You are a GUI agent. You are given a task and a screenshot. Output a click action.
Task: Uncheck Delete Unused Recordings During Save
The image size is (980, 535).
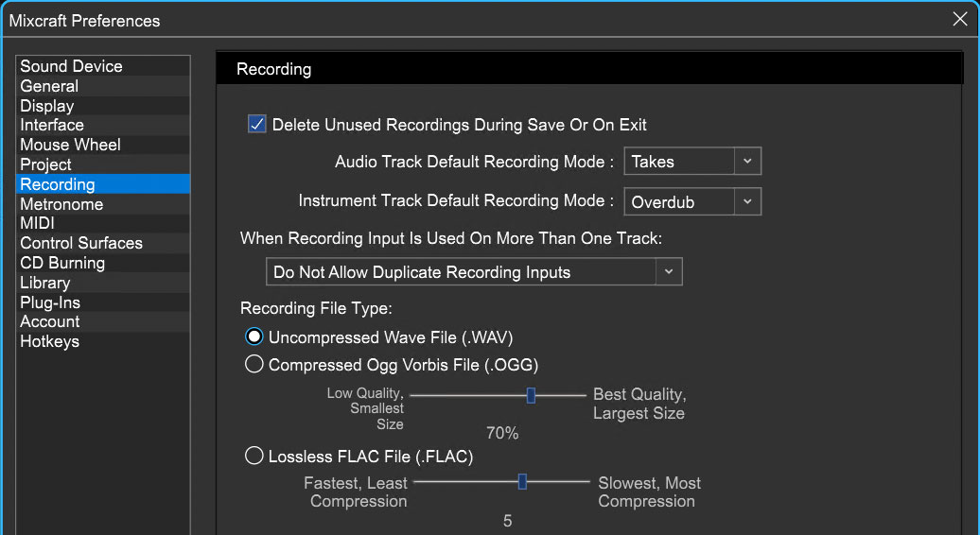coord(257,124)
